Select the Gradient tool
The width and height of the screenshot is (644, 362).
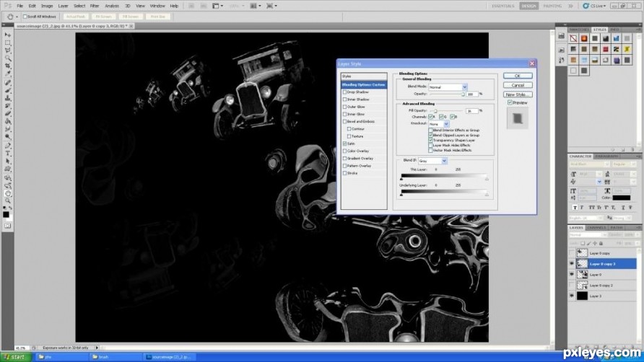pos(8,122)
